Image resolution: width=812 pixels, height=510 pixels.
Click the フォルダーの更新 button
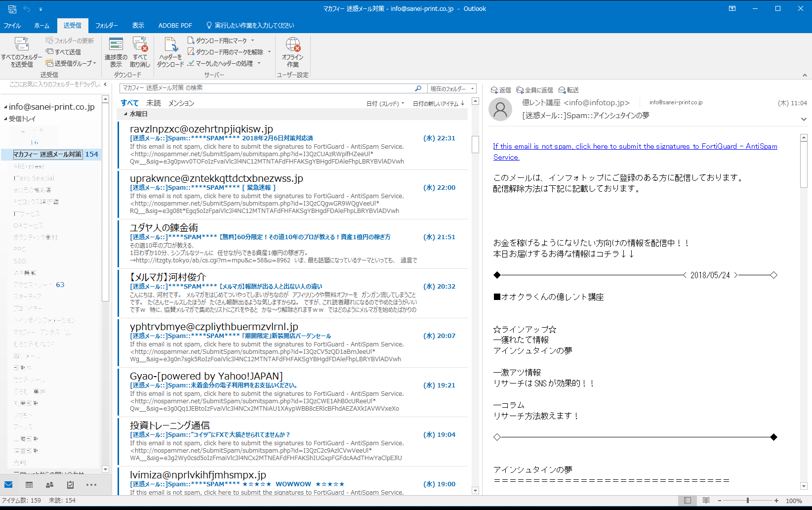point(70,41)
